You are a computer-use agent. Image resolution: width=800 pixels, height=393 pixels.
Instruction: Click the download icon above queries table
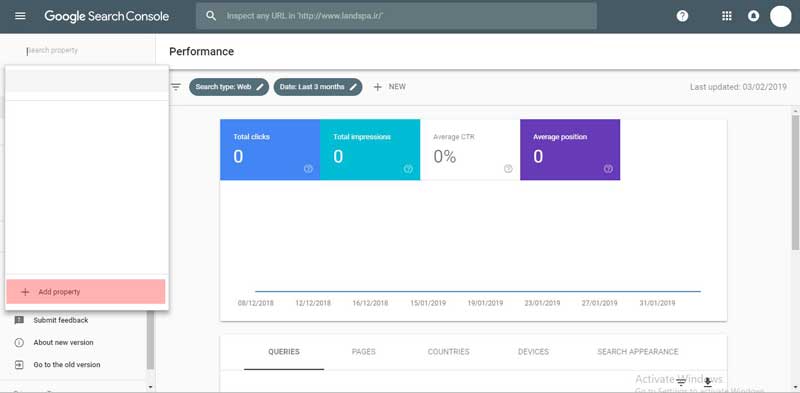[x=708, y=382]
